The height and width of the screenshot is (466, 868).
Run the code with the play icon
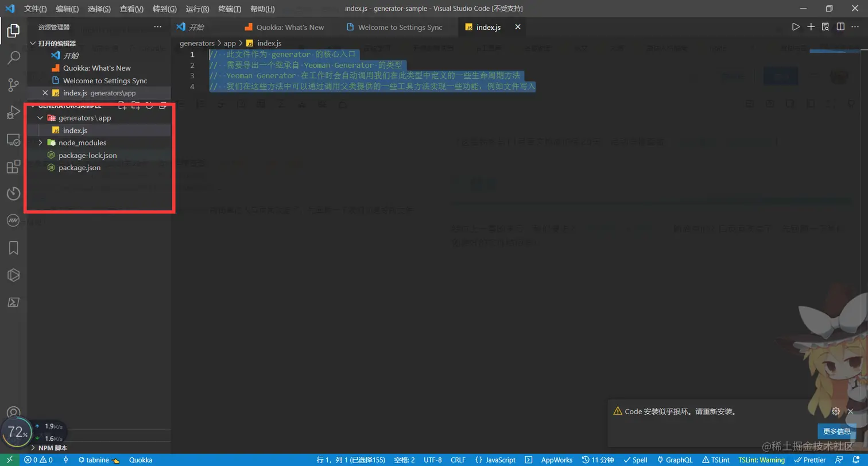coord(796,27)
